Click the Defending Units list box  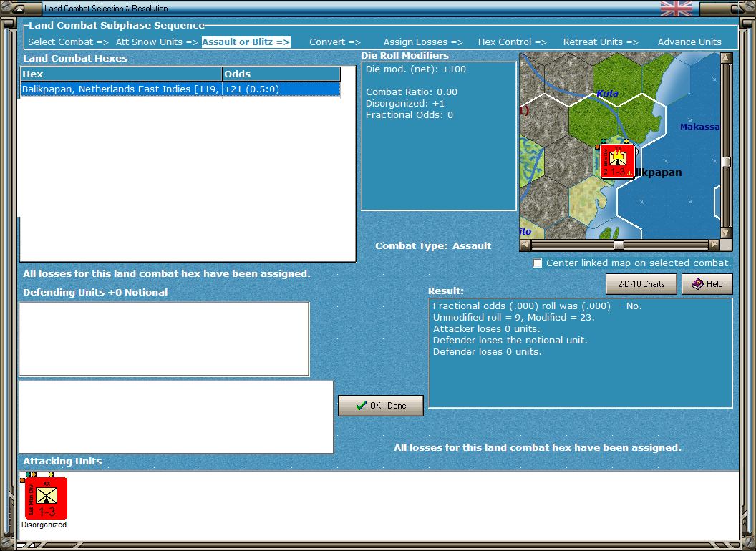[164, 339]
